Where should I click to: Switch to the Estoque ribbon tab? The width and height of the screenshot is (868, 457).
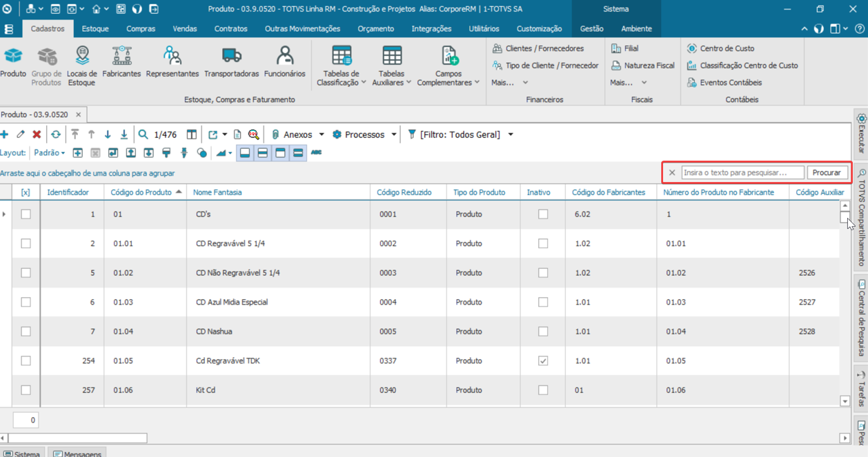tap(95, 29)
